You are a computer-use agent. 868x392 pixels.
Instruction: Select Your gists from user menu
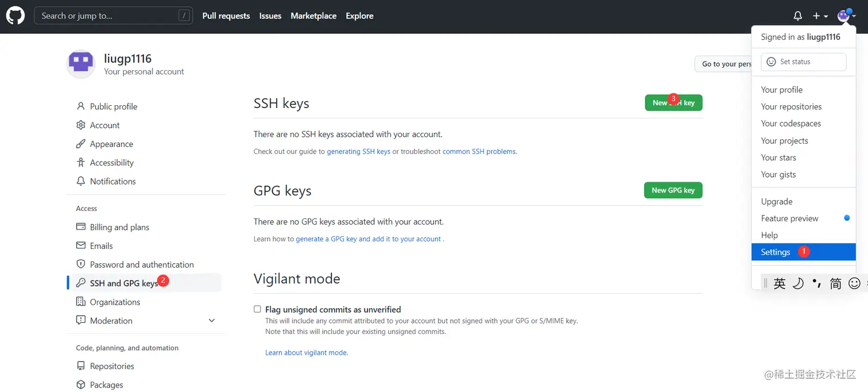tap(804, 175)
